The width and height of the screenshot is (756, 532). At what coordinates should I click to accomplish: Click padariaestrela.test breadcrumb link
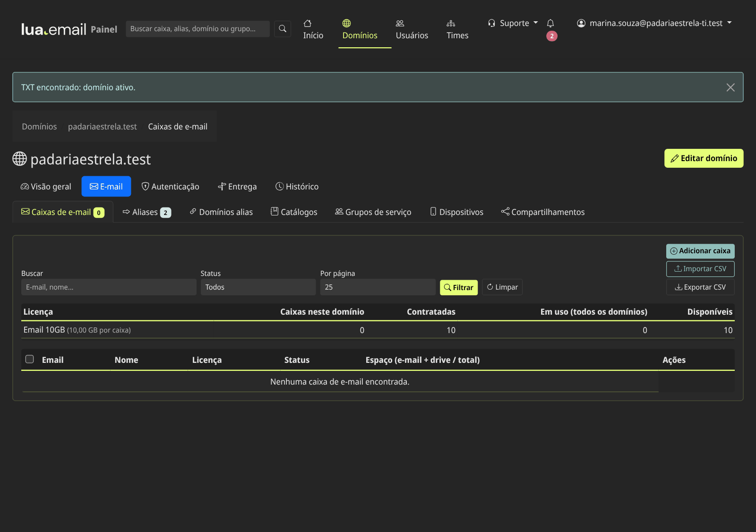point(103,127)
